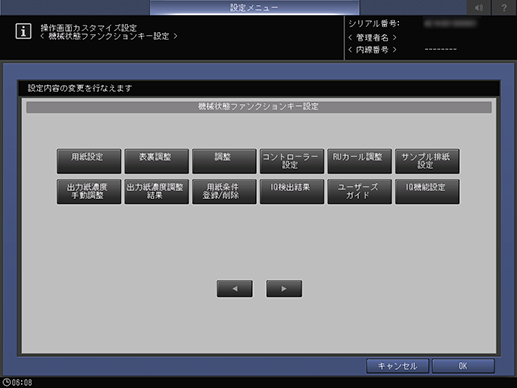Click the 設定内容の変更を行なえます message

(80, 88)
